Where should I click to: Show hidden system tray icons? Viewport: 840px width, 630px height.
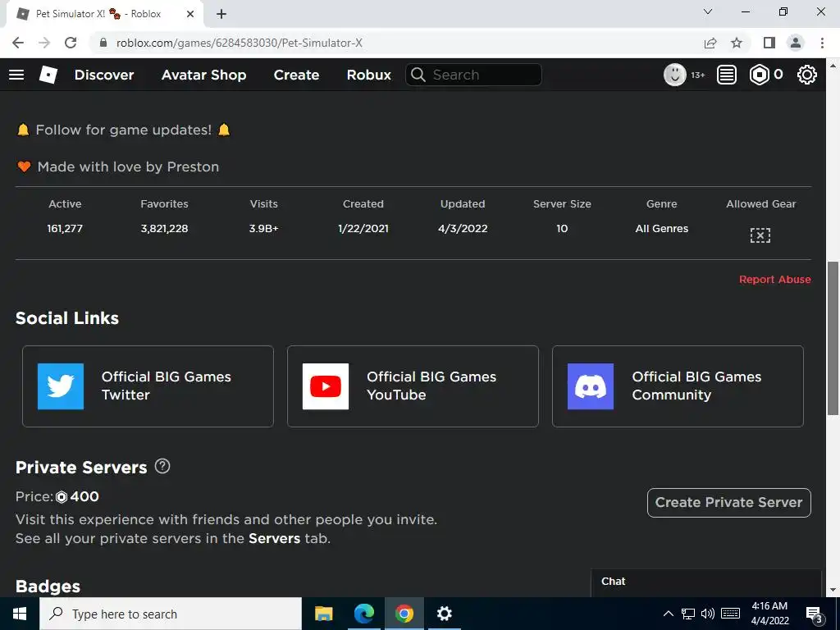pos(668,614)
